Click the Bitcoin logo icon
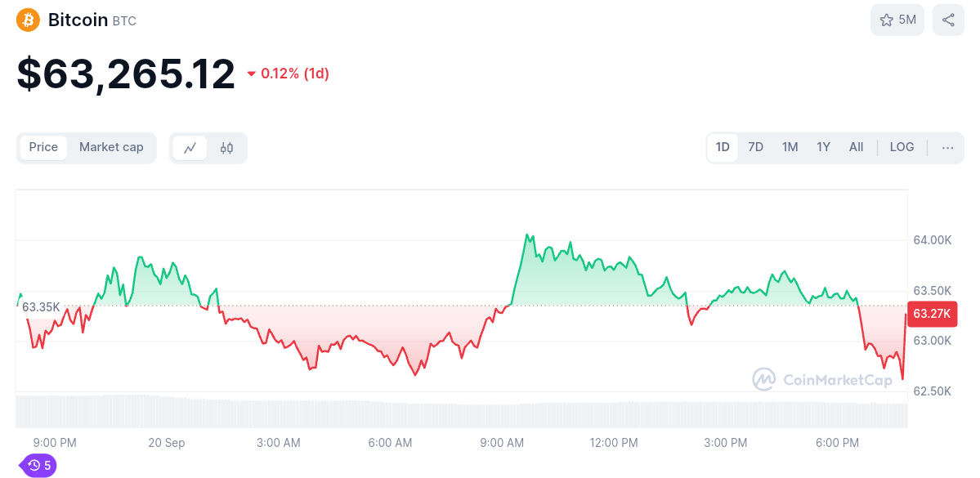980x478 pixels. coord(27,20)
